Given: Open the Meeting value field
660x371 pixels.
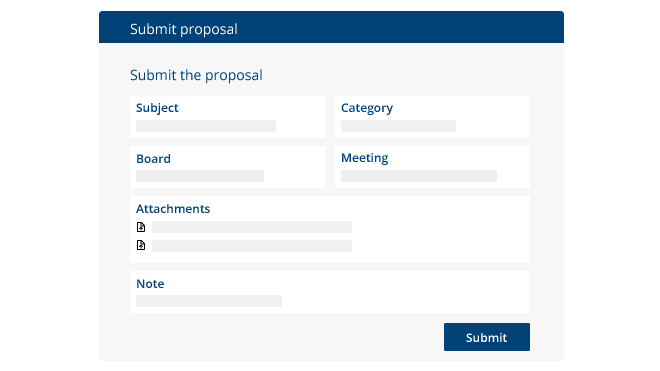Looking at the screenshot, I should [x=419, y=176].
